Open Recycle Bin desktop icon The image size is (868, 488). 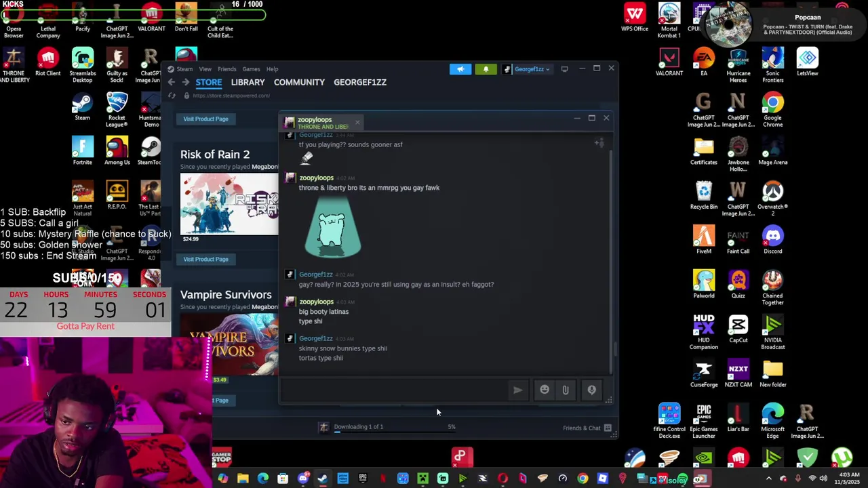703,195
